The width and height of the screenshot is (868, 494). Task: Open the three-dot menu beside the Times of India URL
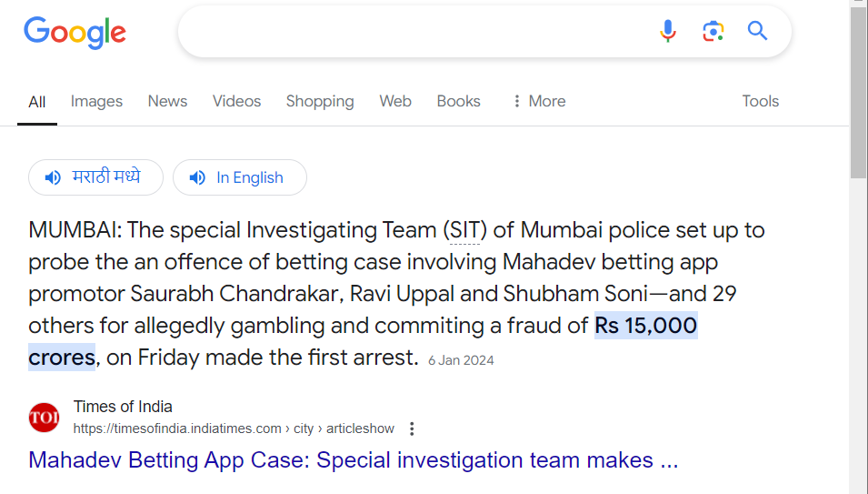click(x=412, y=428)
